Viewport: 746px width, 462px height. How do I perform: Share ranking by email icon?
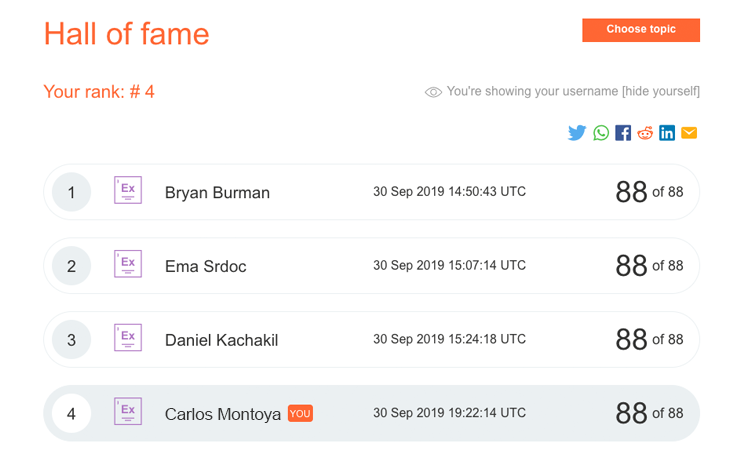point(689,133)
